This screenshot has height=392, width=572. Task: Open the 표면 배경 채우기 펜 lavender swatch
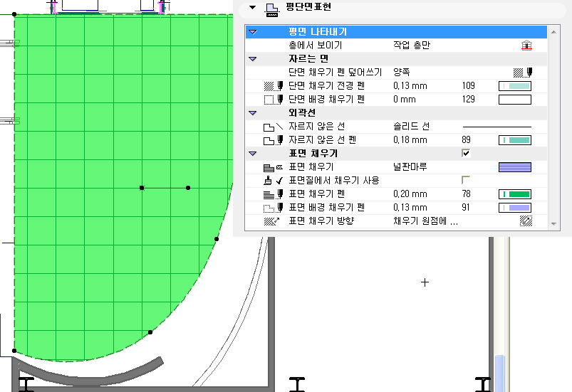tap(515, 208)
